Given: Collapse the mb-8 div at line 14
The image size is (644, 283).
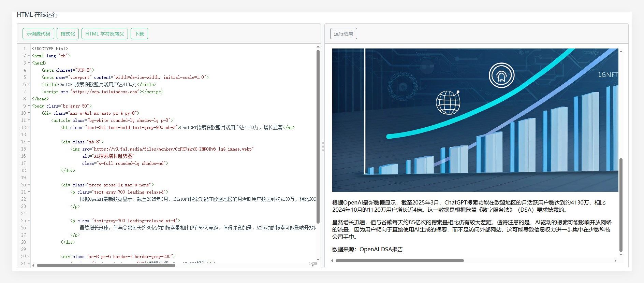Looking at the screenshot, I should 29,142.
